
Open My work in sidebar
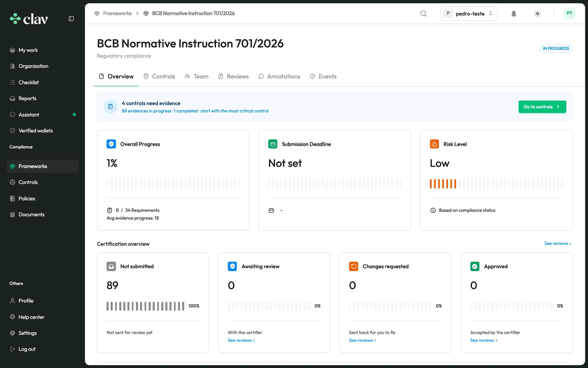tap(42, 50)
